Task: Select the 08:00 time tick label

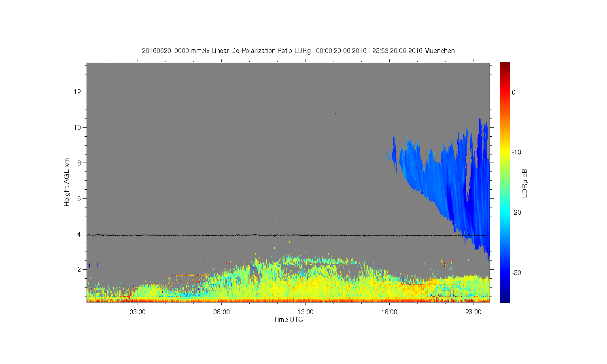Action: pos(222,312)
